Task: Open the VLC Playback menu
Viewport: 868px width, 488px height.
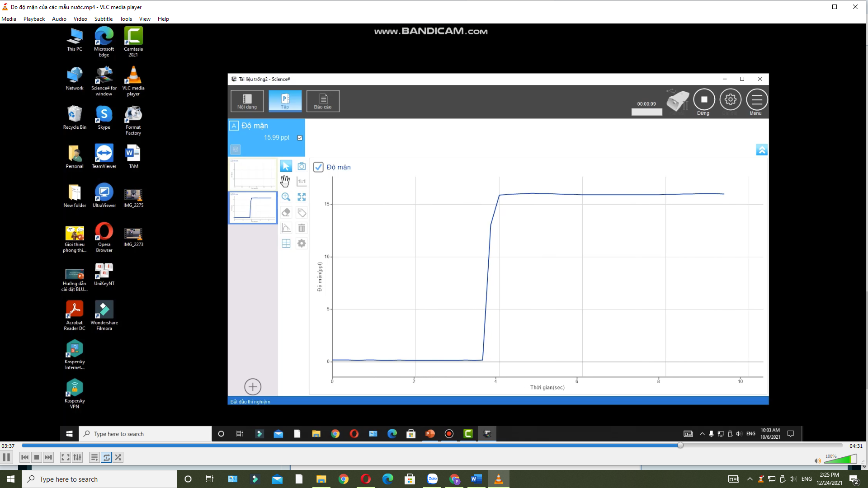Action: click(x=34, y=19)
